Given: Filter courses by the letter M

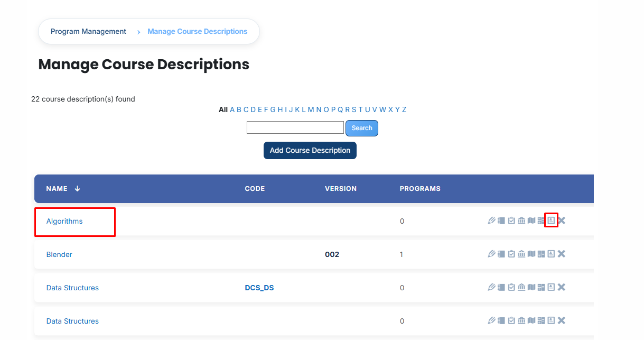Looking at the screenshot, I should pos(311,109).
